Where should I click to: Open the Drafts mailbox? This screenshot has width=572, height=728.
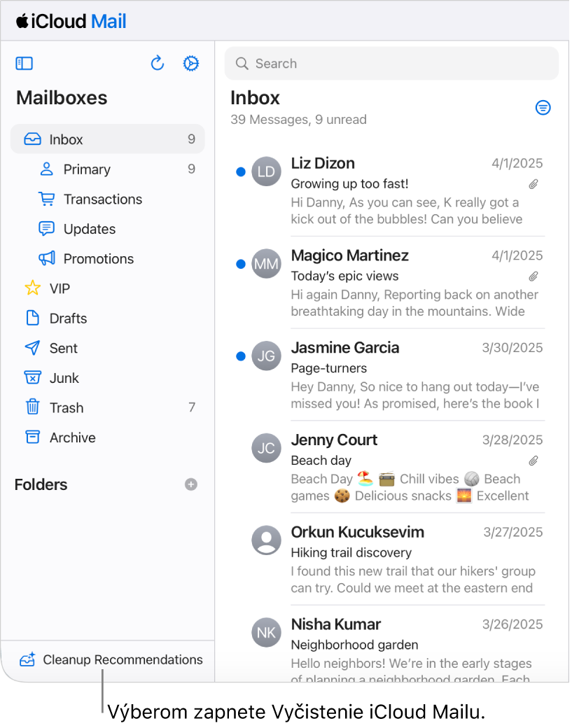pos(108,318)
